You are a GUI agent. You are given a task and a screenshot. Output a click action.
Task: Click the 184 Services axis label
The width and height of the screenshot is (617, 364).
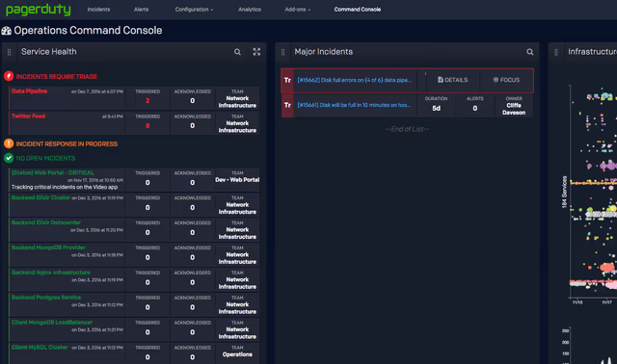[565, 192]
